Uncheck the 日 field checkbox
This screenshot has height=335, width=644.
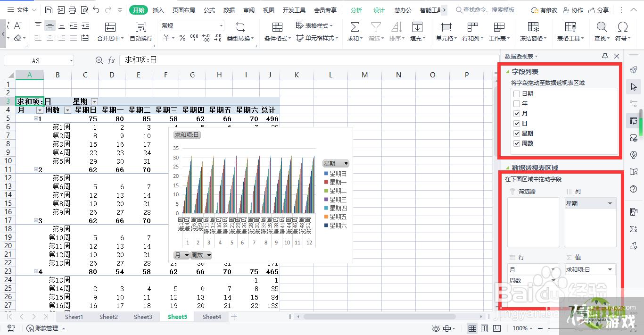[x=517, y=124]
